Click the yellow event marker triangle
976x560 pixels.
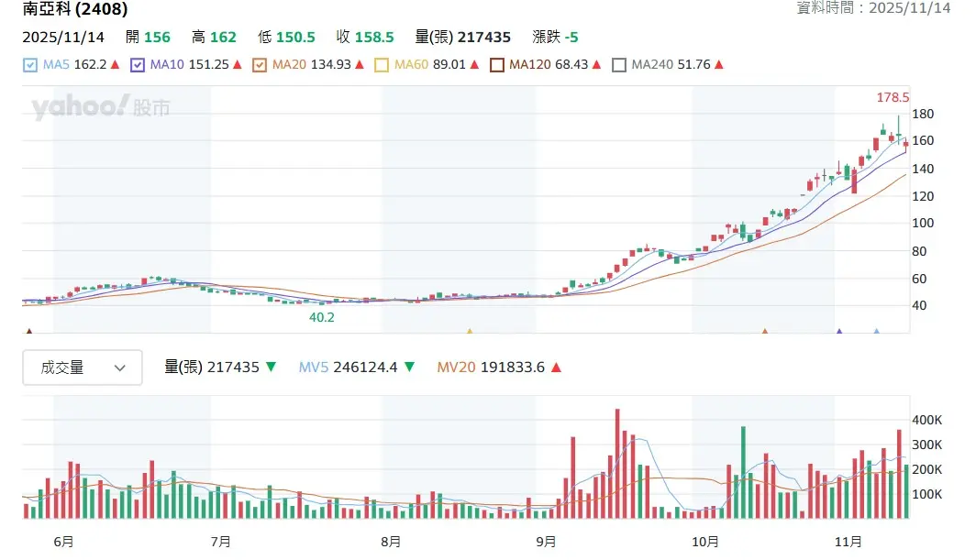tap(470, 331)
